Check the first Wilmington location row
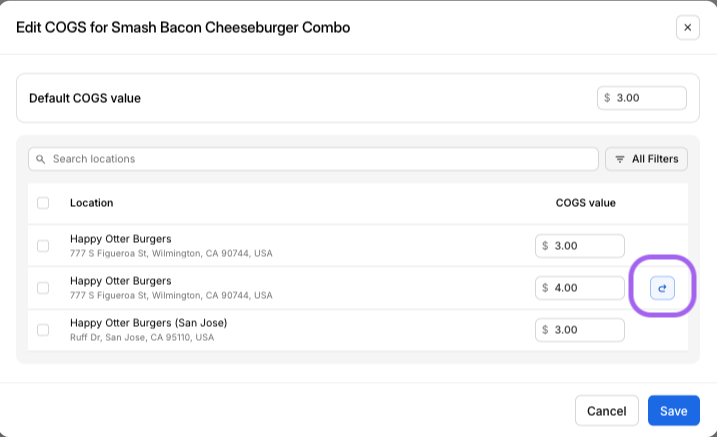This screenshot has height=437, width=717. coord(43,246)
